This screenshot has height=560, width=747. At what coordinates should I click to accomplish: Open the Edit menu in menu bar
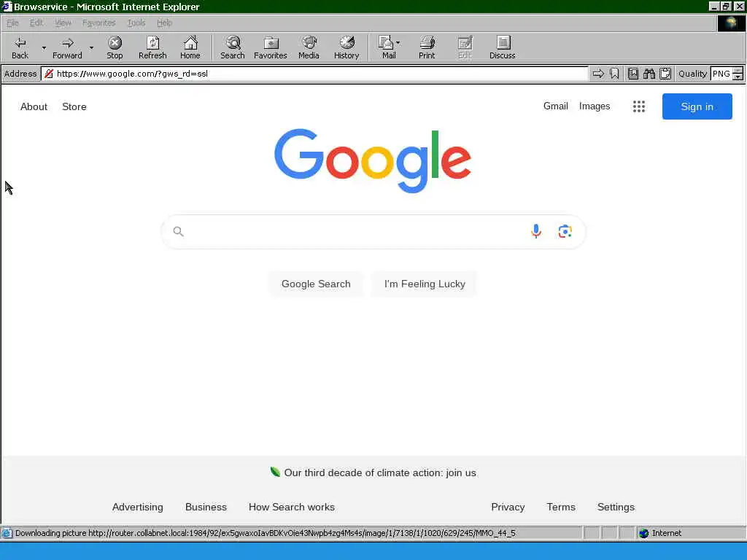[x=36, y=23]
